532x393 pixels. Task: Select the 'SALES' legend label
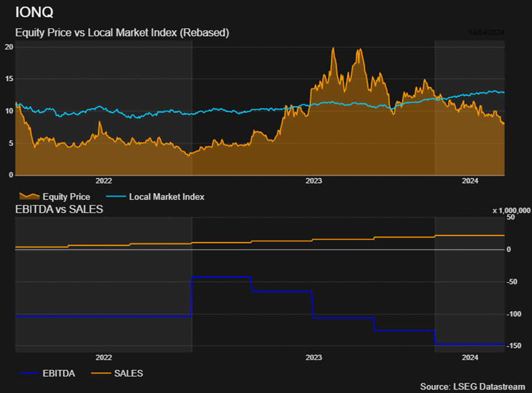point(128,373)
